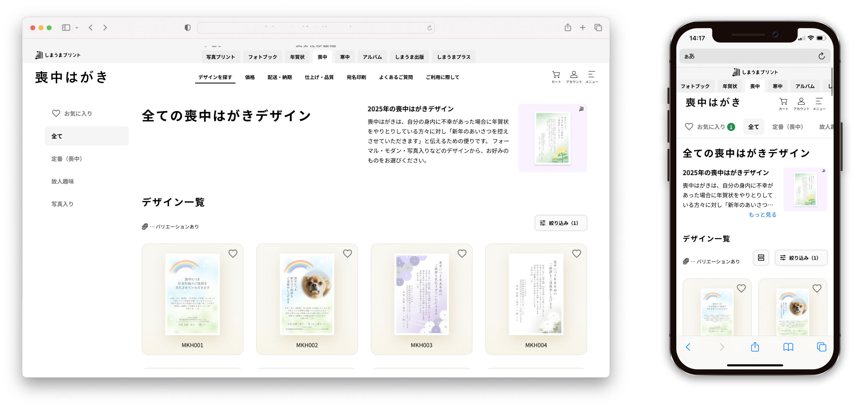Tap the bookmarks icon in phone toolbar
Image resolution: width=868 pixels, height=407 pixels.
[x=788, y=347]
